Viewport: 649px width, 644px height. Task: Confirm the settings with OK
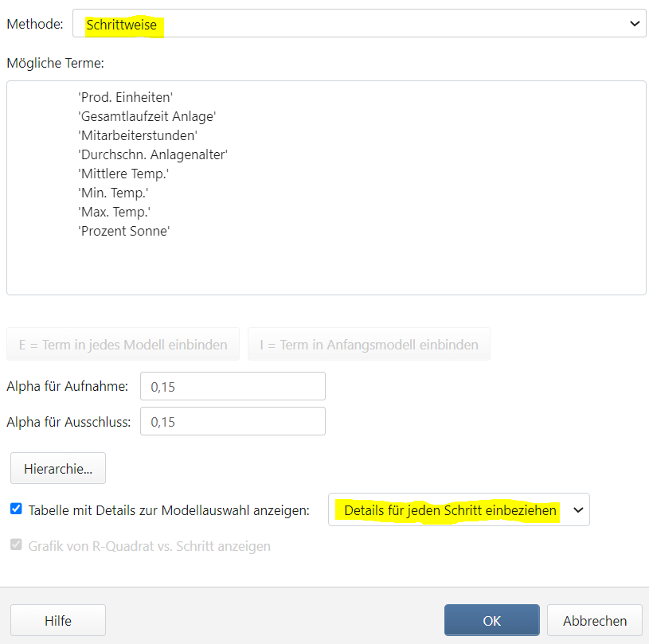click(491, 621)
